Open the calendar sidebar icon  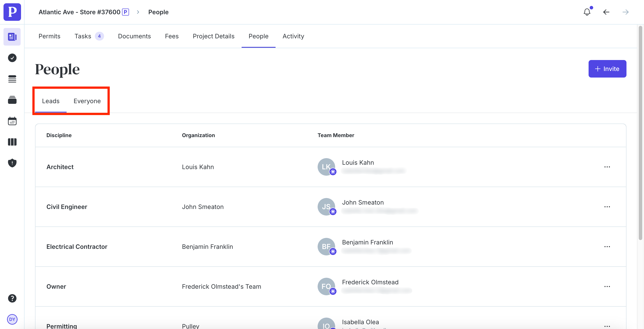tap(12, 121)
